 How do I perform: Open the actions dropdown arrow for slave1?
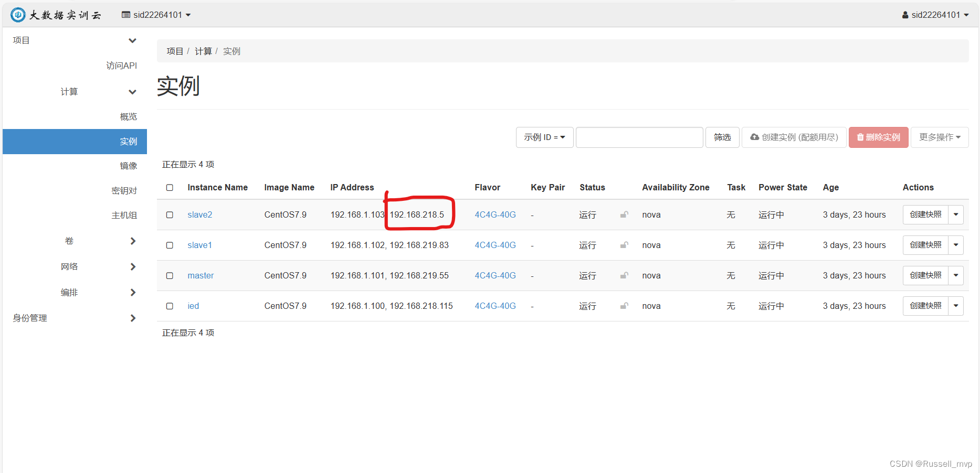pos(956,245)
